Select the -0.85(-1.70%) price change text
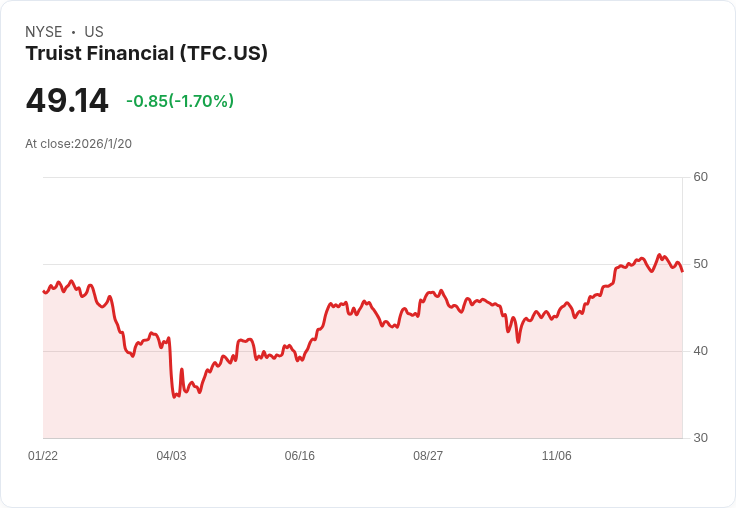The height and width of the screenshot is (508, 736). coord(180,101)
